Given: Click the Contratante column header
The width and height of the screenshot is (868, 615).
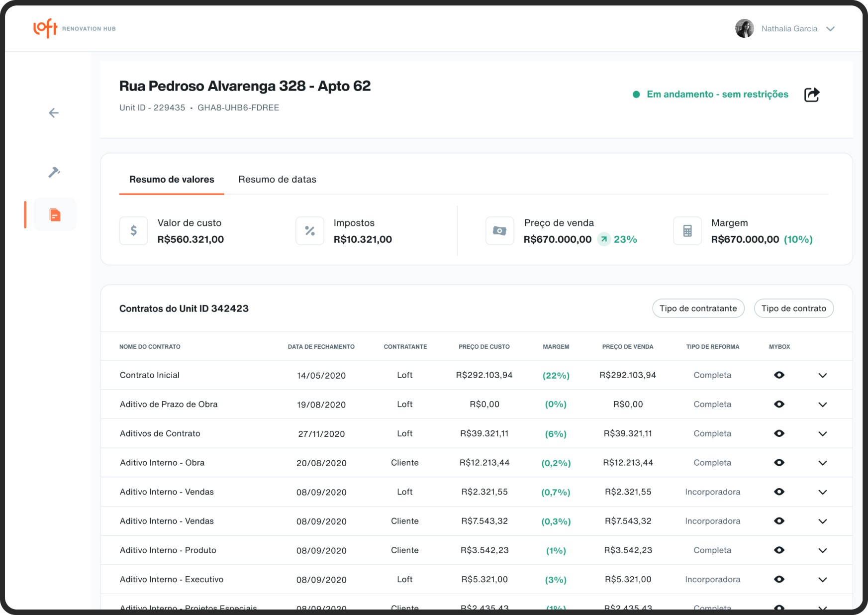Looking at the screenshot, I should point(405,347).
